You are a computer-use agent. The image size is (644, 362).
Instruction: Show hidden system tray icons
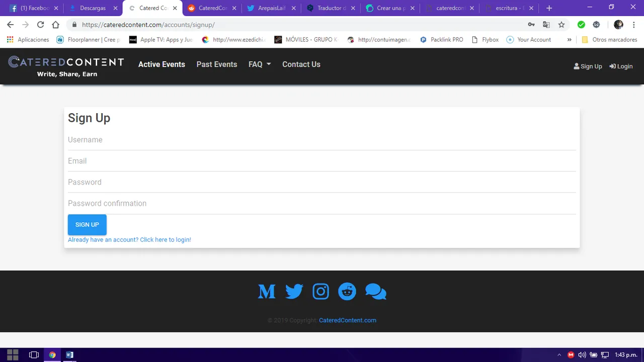pos(559,355)
